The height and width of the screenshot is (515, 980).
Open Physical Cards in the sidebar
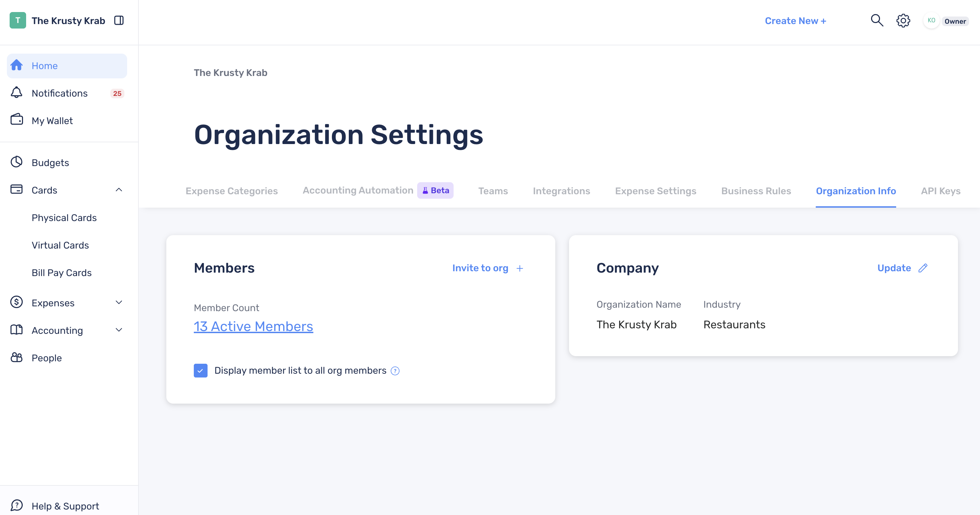(64, 218)
